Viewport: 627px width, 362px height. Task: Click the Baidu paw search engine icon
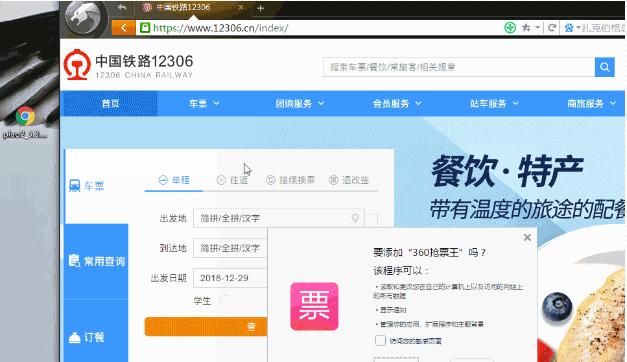click(569, 28)
